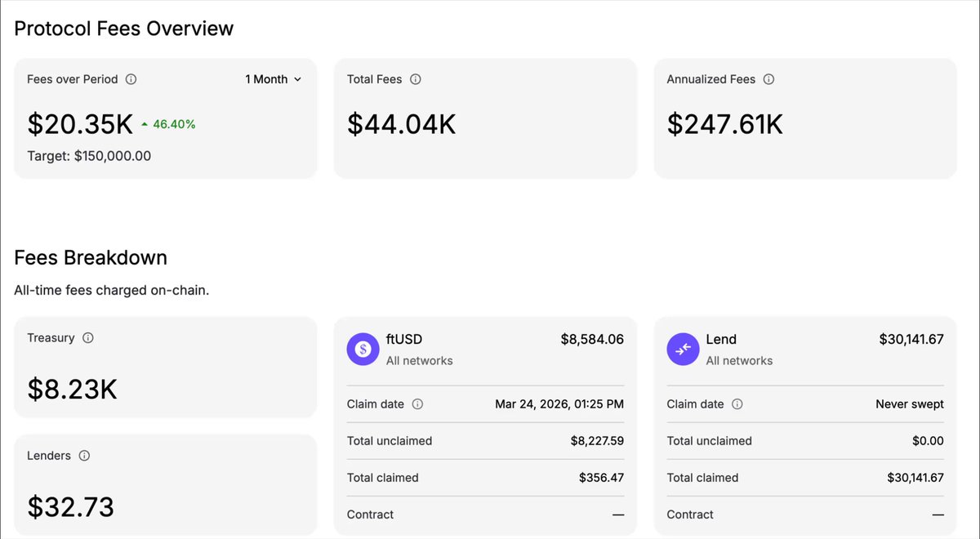Screen dimensions: 980x539
Task: Click the Claim date info icon in Lend card
Action: click(737, 404)
